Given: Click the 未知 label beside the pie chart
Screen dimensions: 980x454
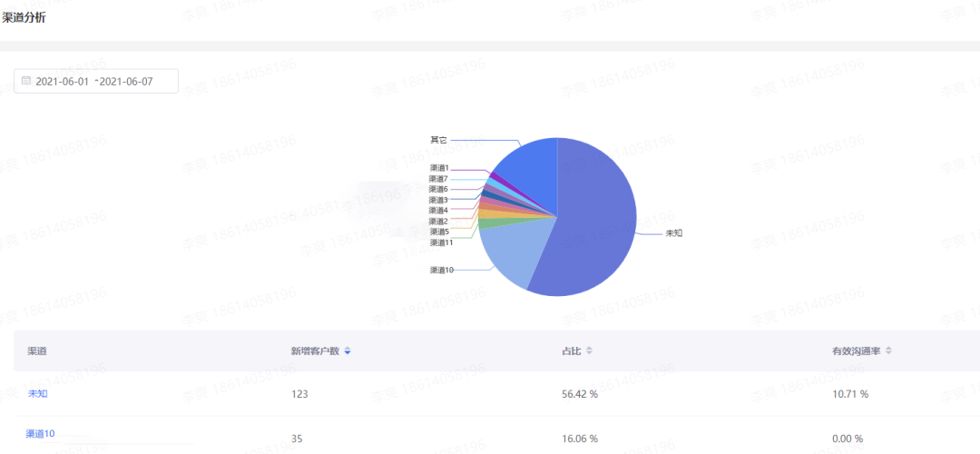Looking at the screenshot, I should click(x=673, y=233).
